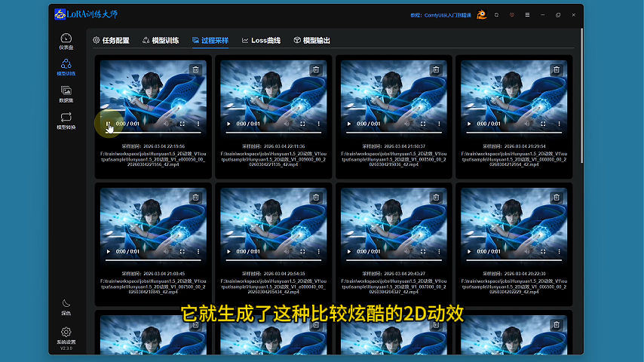644x362 pixels.
Task: Open more options on the 20:54:35 video
Action: click(319, 251)
